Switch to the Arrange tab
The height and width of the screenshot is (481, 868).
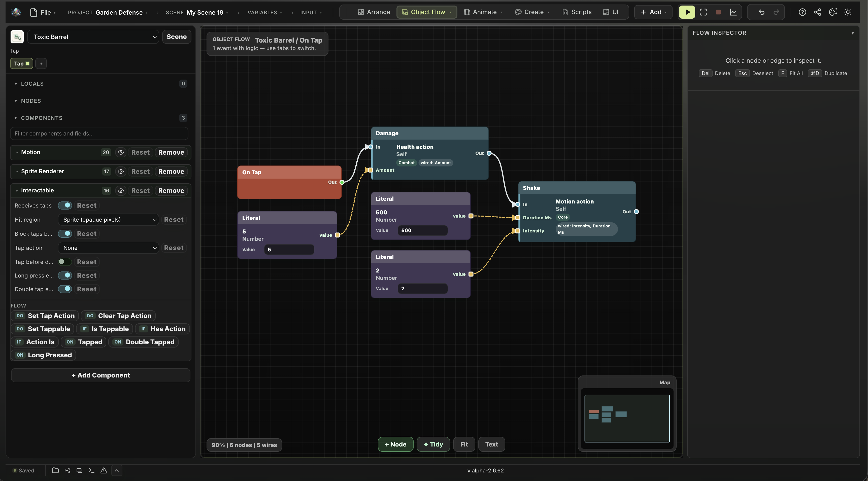point(374,12)
